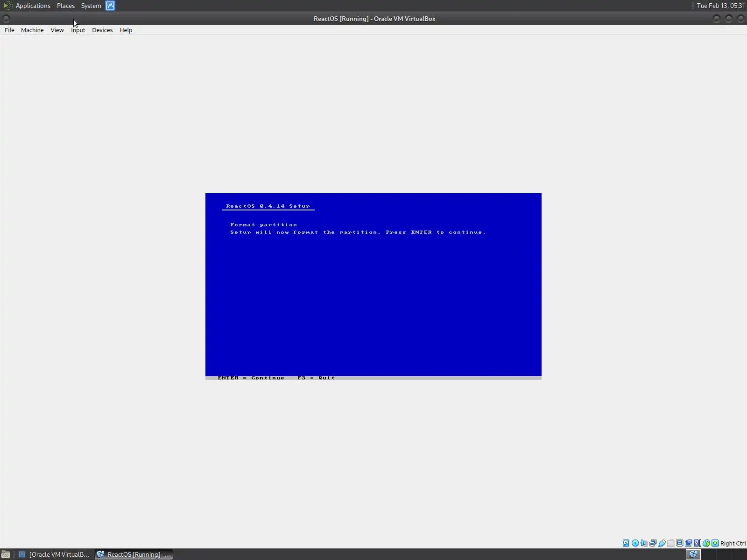Click the 'ENTER = Continue' status text

251,378
